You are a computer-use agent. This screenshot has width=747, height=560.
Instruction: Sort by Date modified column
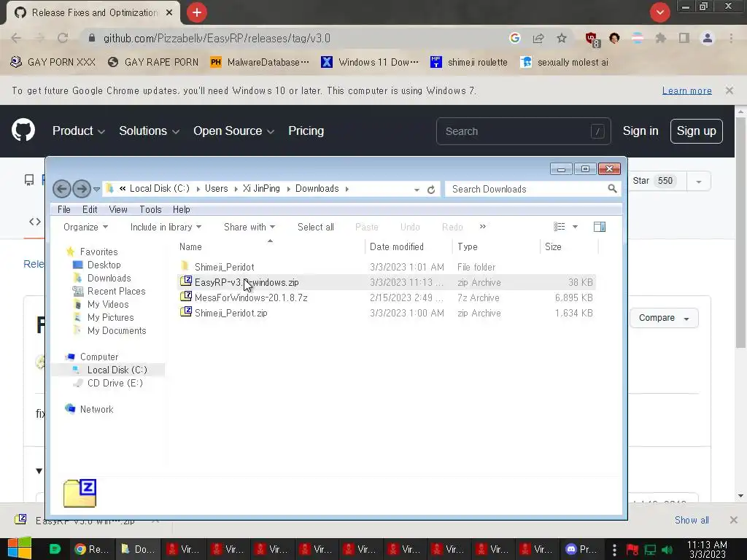[x=396, y=246]
